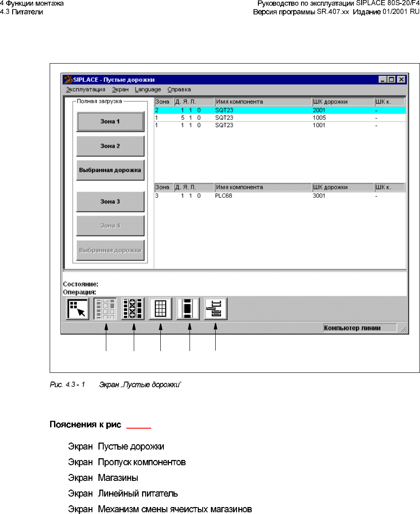Open the Справка menu

pos(179,89)
